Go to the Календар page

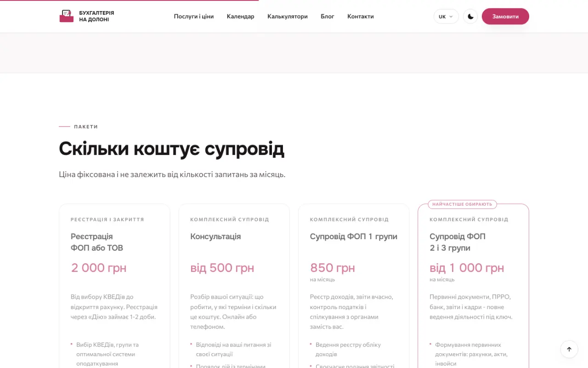240,17
